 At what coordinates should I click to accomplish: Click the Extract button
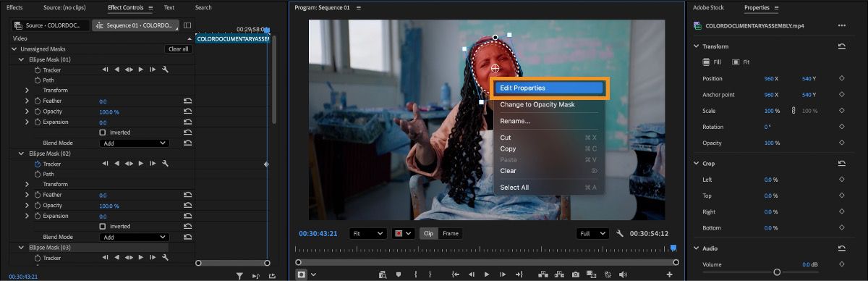[559, 274]
